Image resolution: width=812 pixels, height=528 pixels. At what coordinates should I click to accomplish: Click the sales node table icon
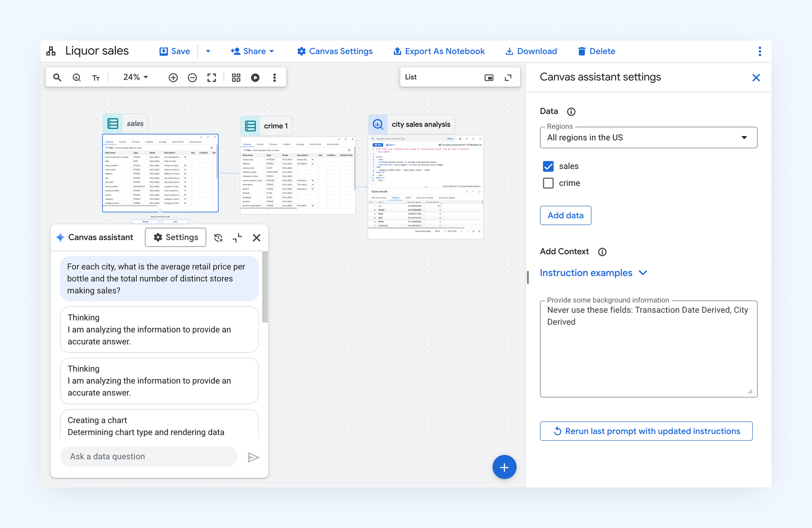pos(113,123)
